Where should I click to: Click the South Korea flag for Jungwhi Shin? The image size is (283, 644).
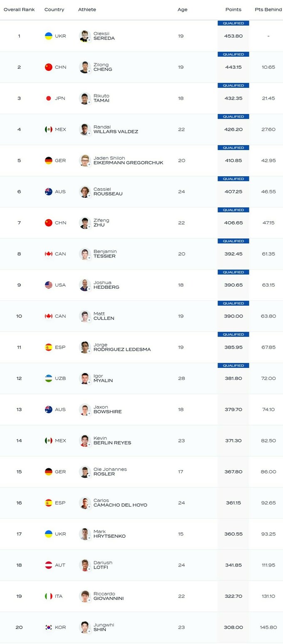point(49,627)
